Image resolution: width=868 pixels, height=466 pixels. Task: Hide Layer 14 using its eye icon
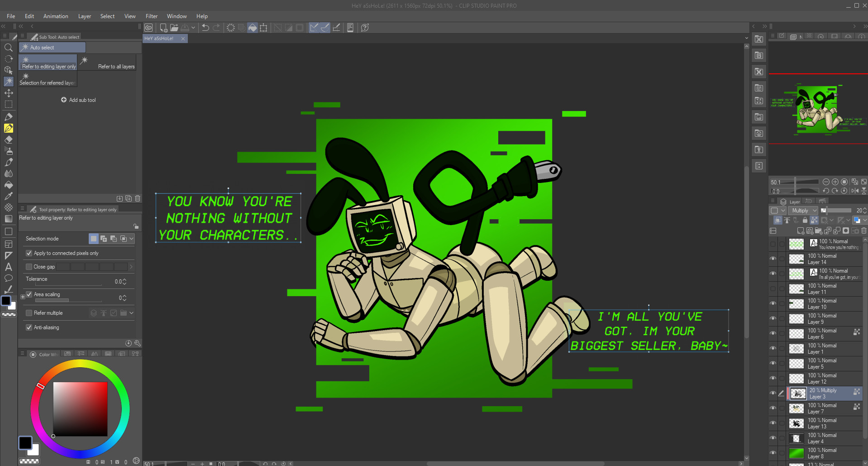click(x=773, y=259)
